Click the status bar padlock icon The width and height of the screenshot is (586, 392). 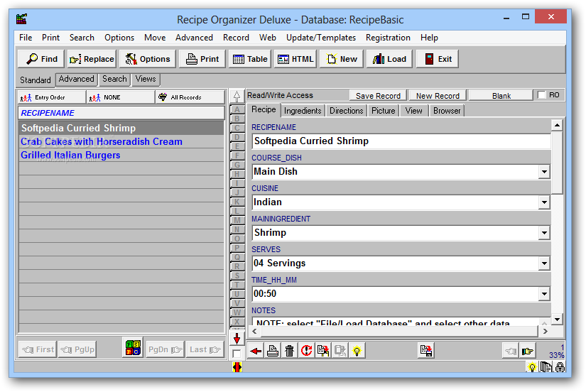click(x=560, y=367)
